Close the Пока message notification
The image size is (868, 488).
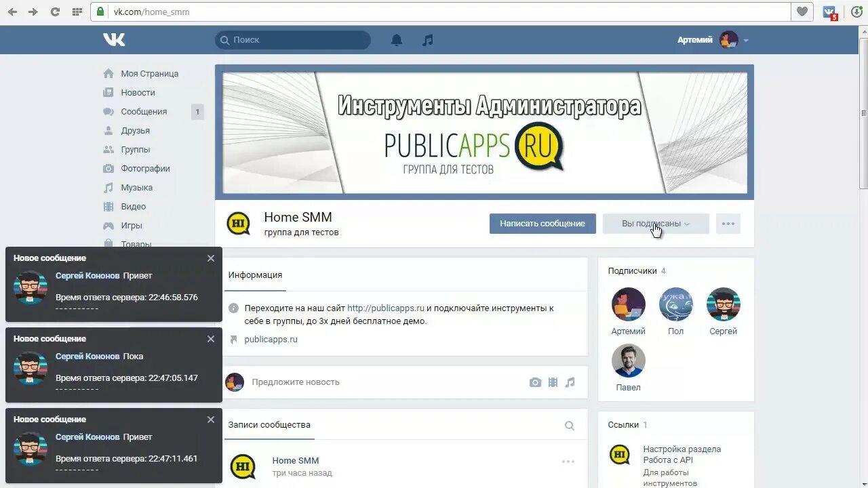[211, 339]
